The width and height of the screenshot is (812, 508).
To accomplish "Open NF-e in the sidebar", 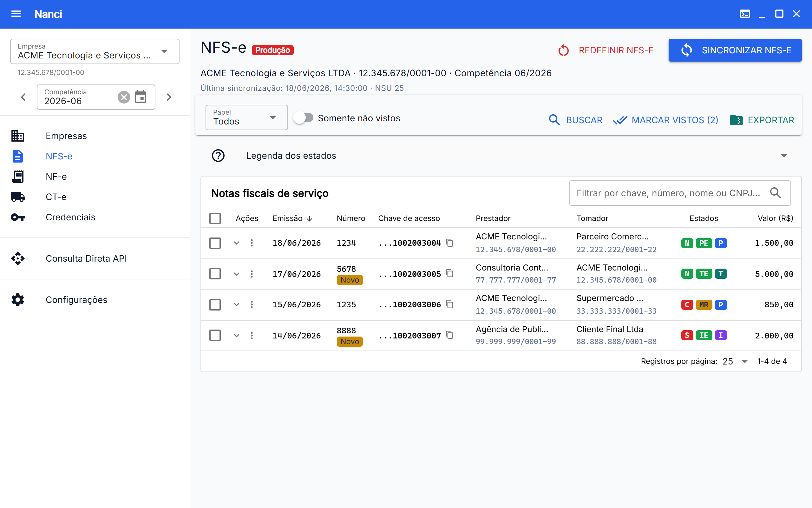I will [x=95, y=177].
